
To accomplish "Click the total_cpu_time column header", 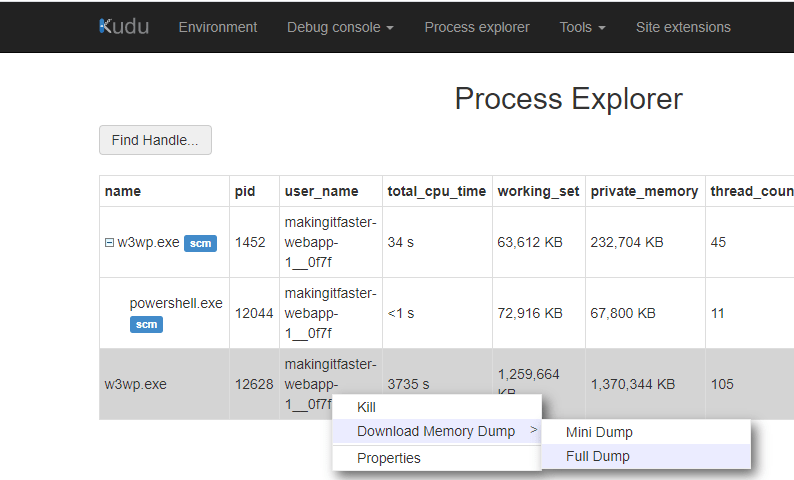I will 437,191.
